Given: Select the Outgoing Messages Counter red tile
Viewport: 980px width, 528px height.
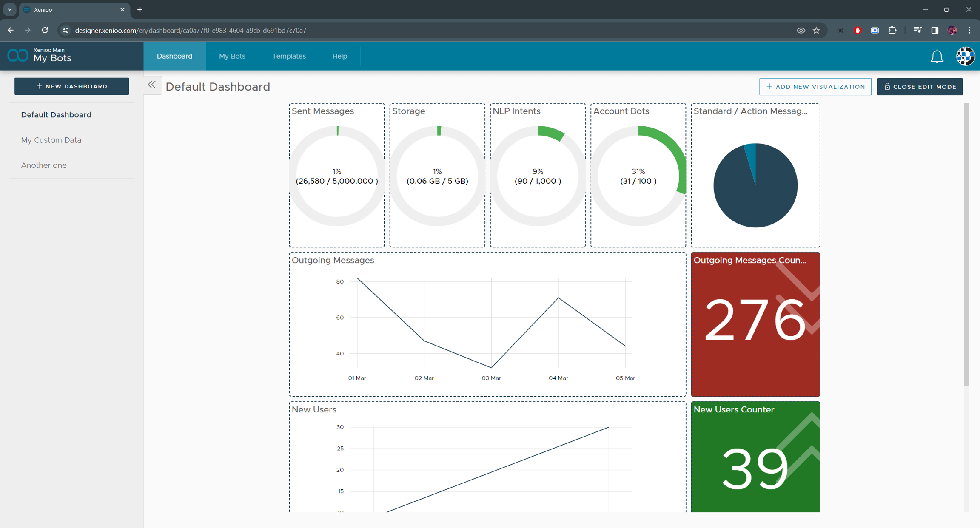Looking at the screenshot, I should tap(755, 324).
